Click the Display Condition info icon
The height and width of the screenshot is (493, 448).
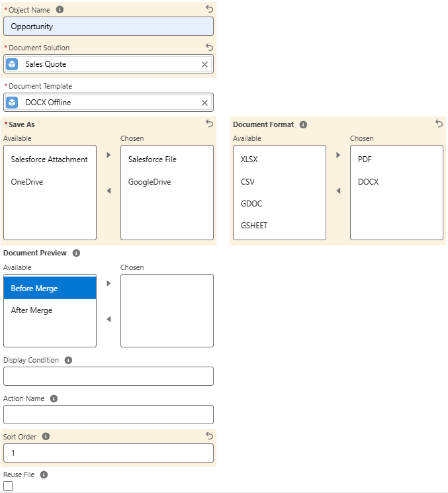point(68,361)
